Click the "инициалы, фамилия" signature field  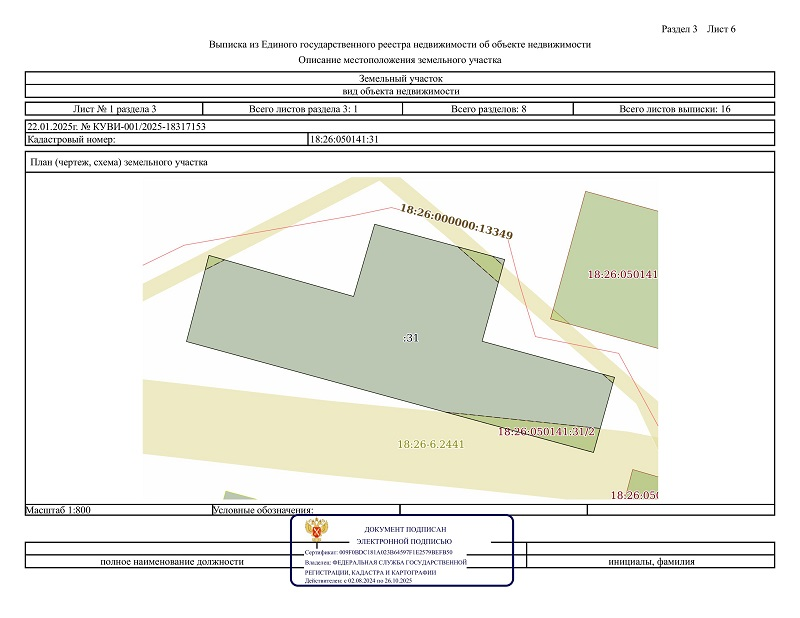click(x=651, y=561)
